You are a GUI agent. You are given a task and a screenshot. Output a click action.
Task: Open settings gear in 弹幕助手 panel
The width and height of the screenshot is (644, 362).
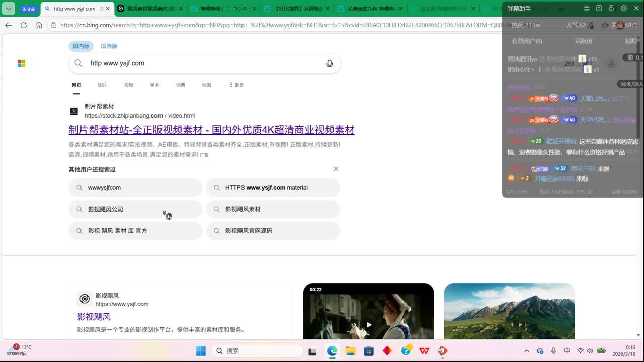(624, 9)
